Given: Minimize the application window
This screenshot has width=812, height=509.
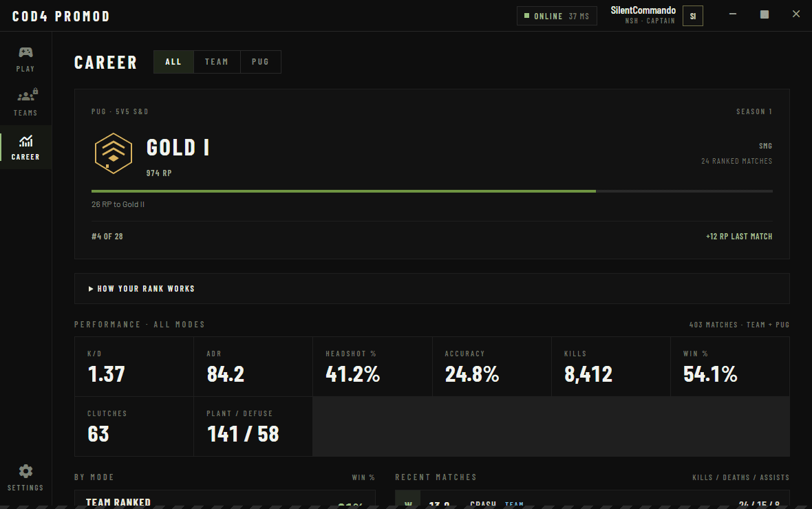Looking at the screenshot, I should coord(733,14).
